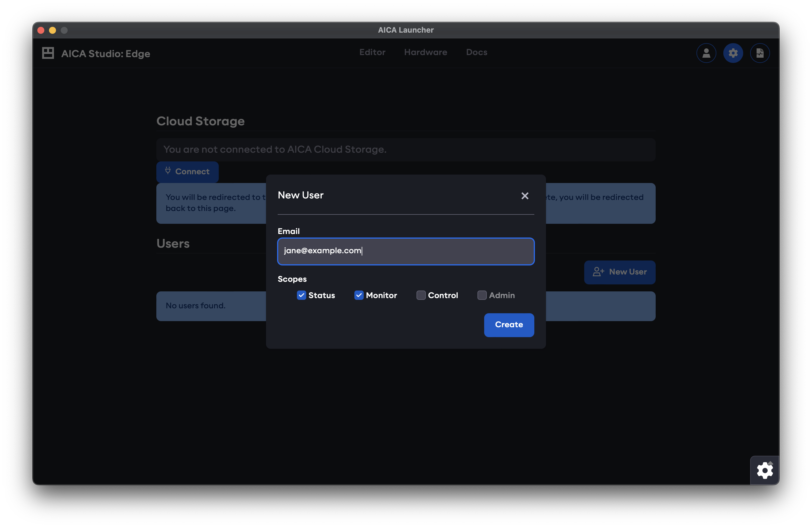
Task: Open the user profile icon in header
Action: 706,53
